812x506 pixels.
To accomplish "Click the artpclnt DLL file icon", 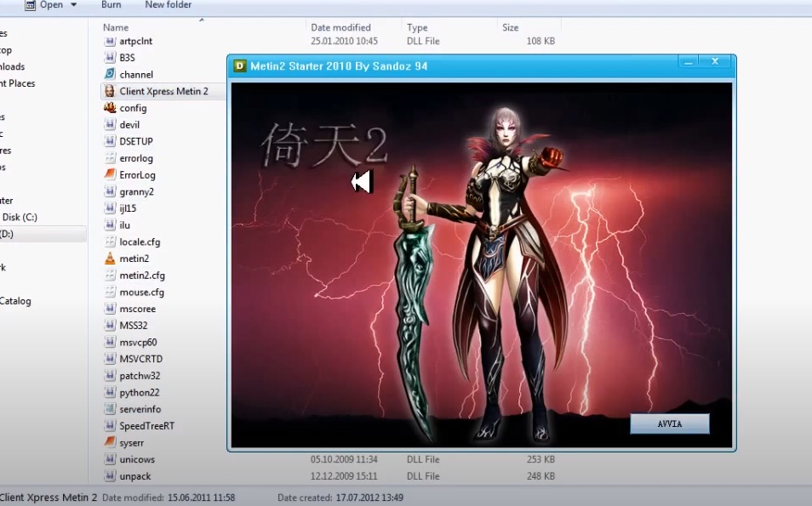I will coord(110,42).
